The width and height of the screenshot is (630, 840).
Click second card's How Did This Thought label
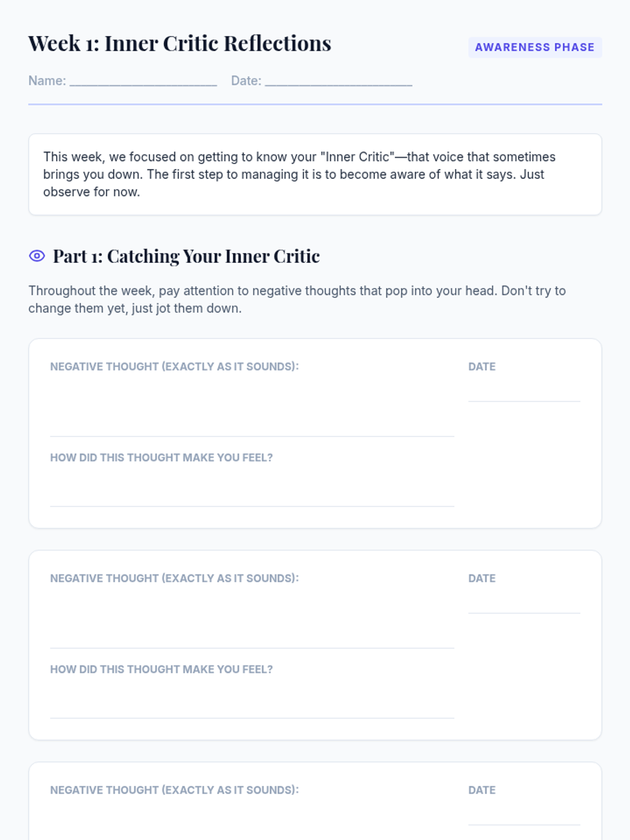coord(161,669)
